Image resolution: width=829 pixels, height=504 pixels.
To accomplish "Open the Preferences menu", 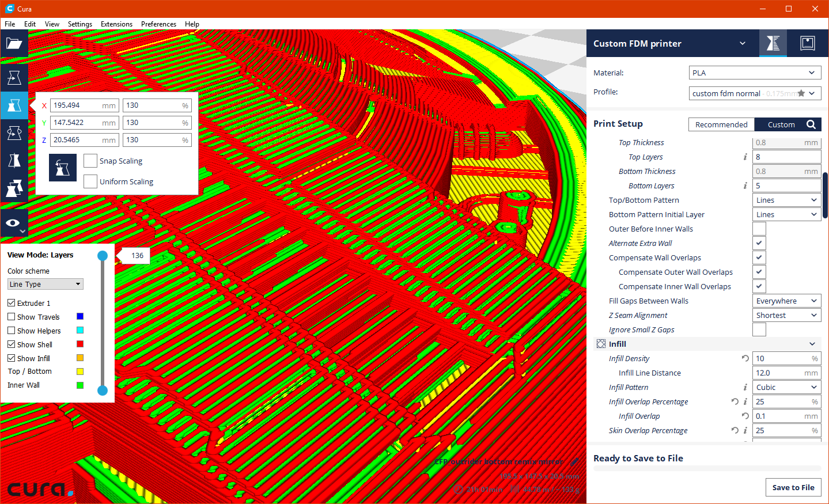I will (x=158, y=24).
